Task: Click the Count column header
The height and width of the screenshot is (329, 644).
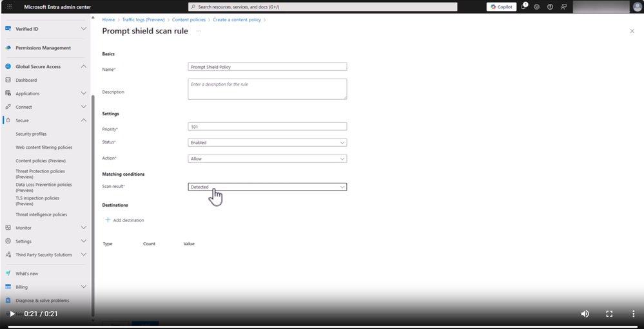Action: pos(149,243)
